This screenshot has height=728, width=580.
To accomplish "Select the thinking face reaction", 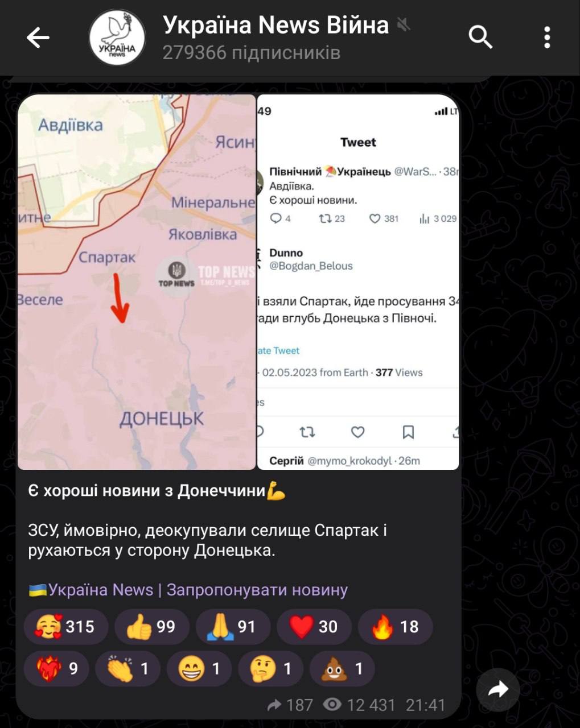I will [270, 668].
